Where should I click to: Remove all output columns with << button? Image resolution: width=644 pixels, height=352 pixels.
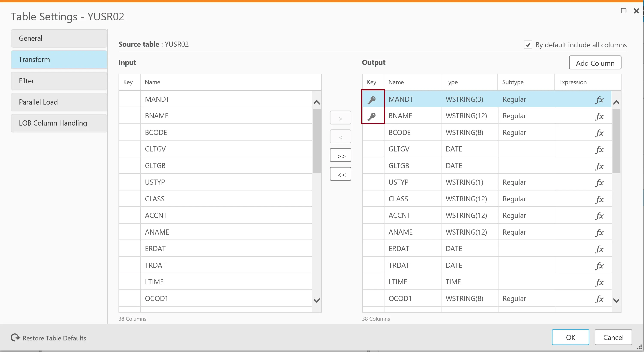point(340,174)
